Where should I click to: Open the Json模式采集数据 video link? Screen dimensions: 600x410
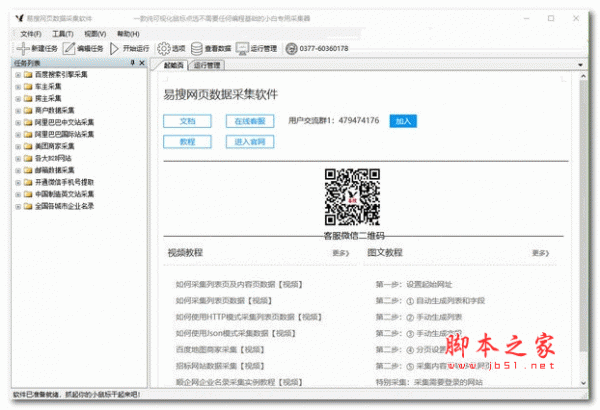coord(236,333)
